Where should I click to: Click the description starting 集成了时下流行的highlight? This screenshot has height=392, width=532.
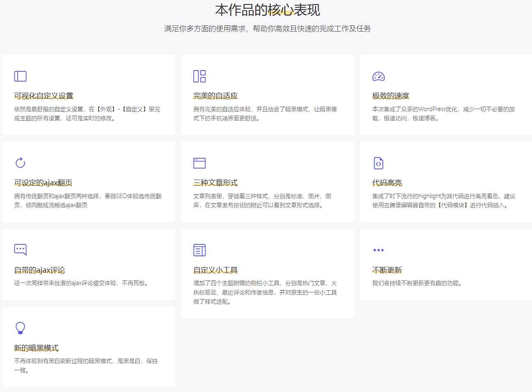(444, 201)
